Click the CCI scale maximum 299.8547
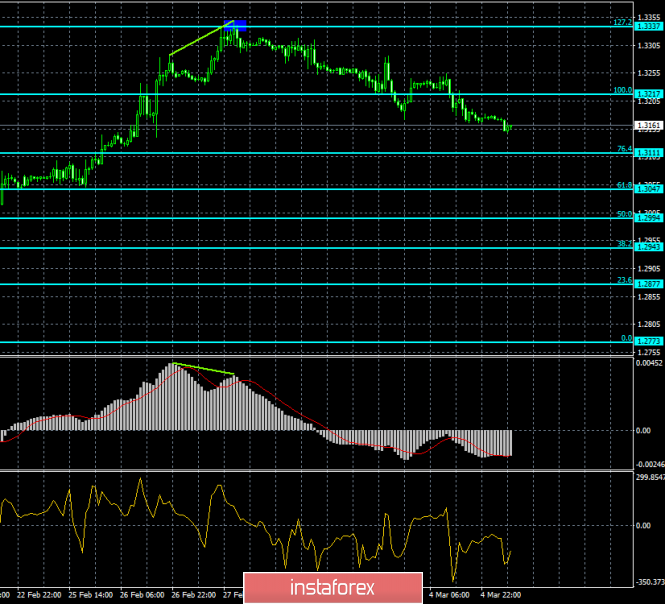Viewport: 665px width, 604px height. pyautogui.click(x=650, y=477)
